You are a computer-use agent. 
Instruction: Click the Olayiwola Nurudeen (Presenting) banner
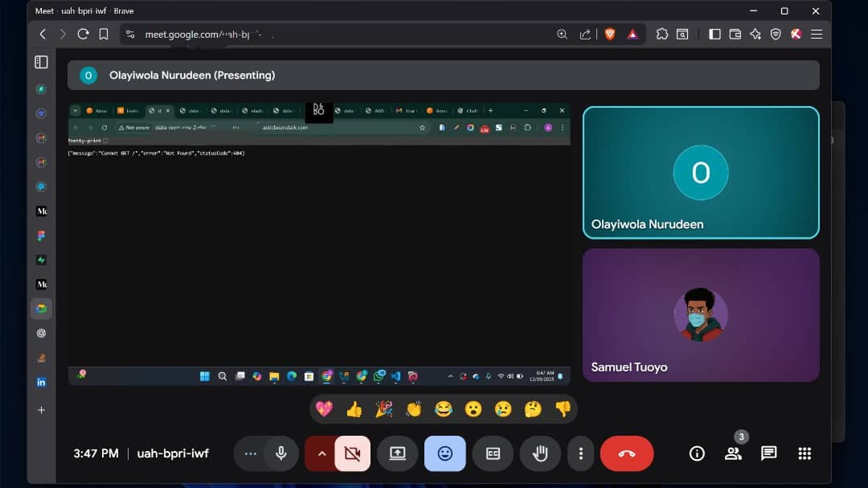click(444, 76)
